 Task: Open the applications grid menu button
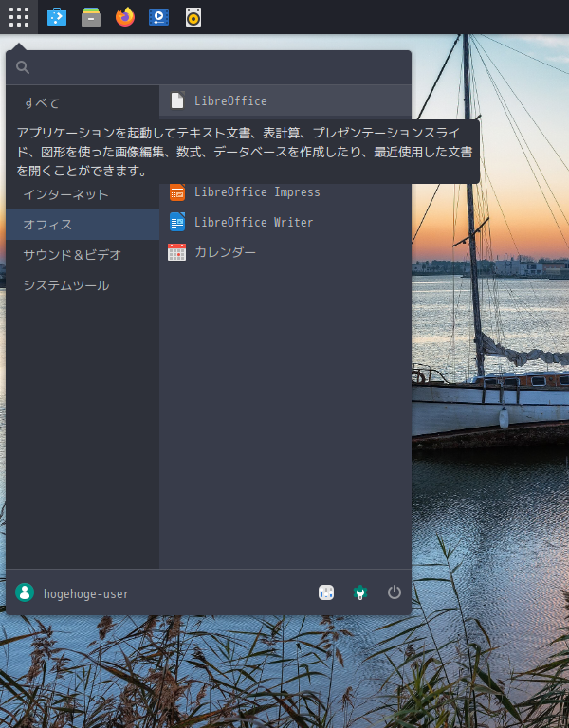click(19, 17)
